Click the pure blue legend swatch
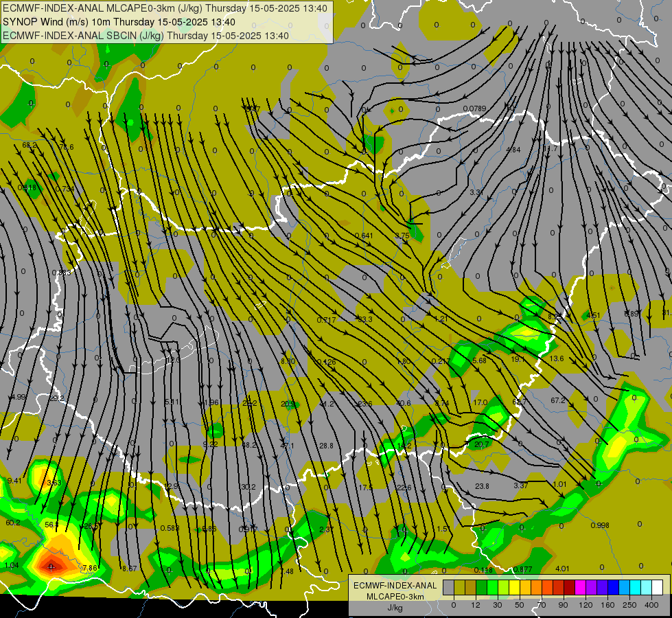Viewport: 672px width, 618px height. point(614,588)
